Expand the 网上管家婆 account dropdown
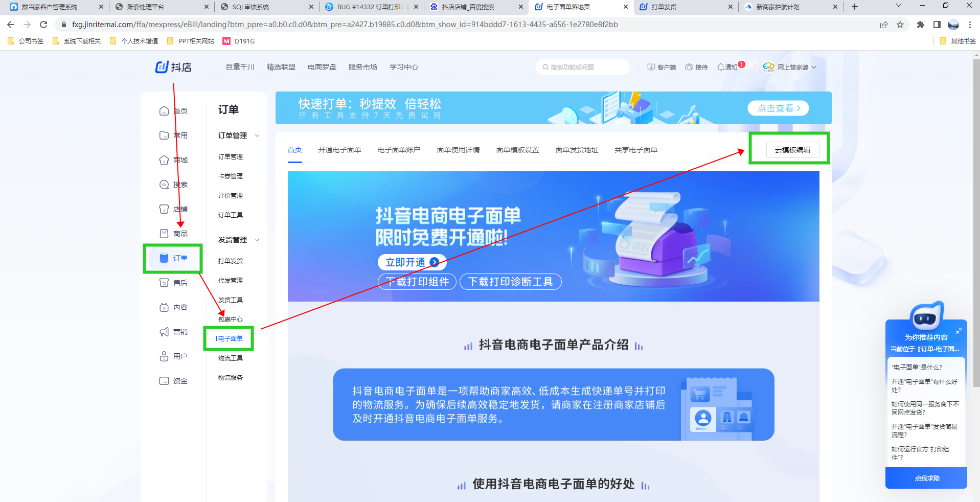 [814, 67]
